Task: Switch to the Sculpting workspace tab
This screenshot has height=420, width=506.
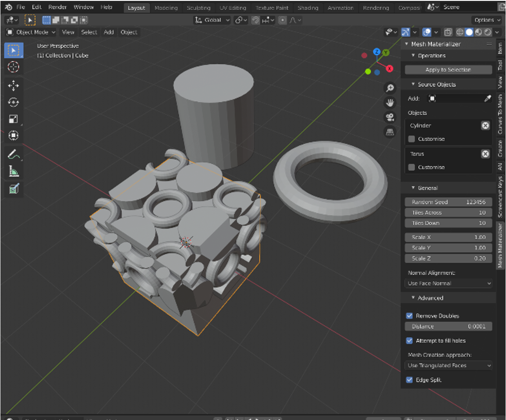Action: pos(198,8)
